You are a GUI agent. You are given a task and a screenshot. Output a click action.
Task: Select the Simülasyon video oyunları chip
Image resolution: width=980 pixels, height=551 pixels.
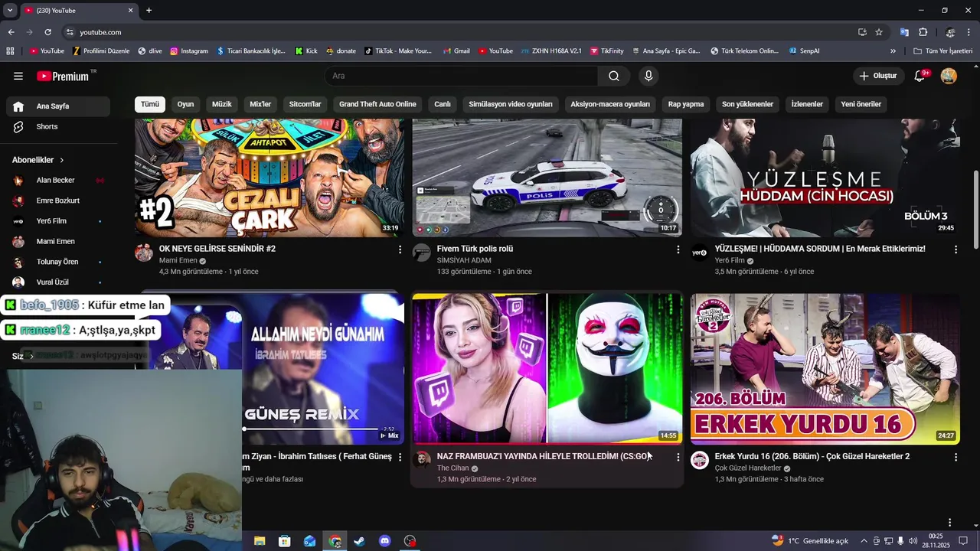tap(511, 104)
